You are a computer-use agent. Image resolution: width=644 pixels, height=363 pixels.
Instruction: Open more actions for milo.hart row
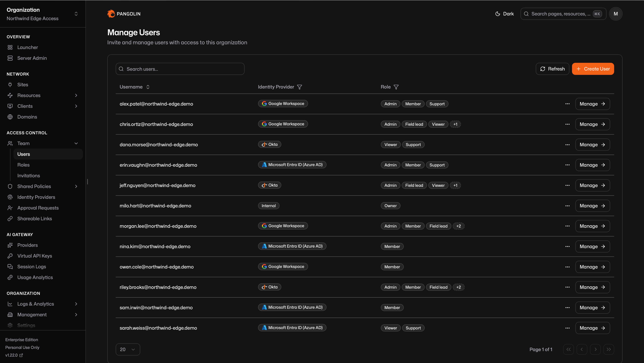tap(568, 206)
